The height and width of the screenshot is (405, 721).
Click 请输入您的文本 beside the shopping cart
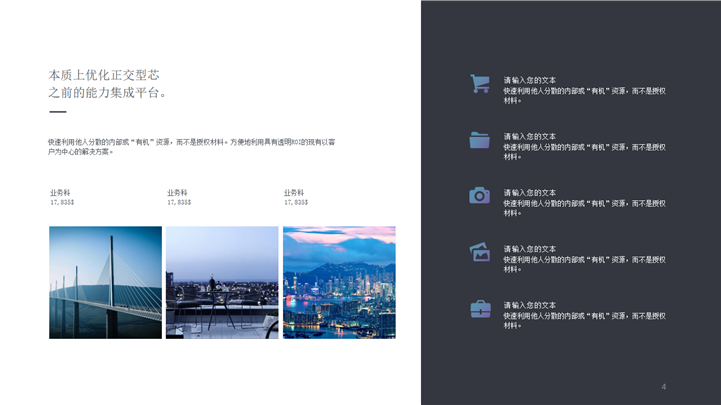point(530,80)
